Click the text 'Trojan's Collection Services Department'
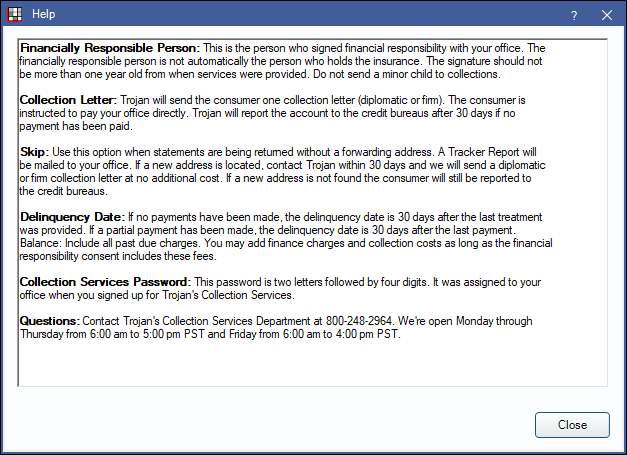Viewport: 627px width, 455px height. (225, 320)
